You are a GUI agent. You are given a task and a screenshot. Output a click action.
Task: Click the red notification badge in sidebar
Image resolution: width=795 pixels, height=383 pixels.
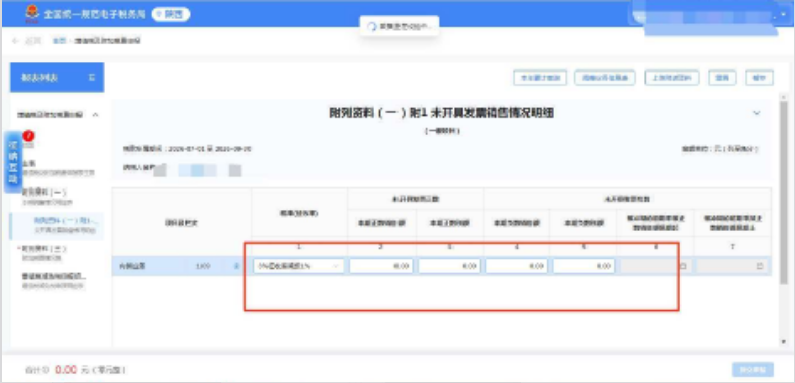[27, 136]
